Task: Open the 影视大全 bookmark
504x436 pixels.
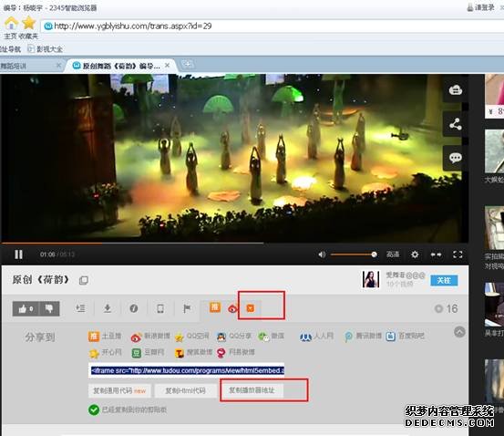Action: [46, 49]
